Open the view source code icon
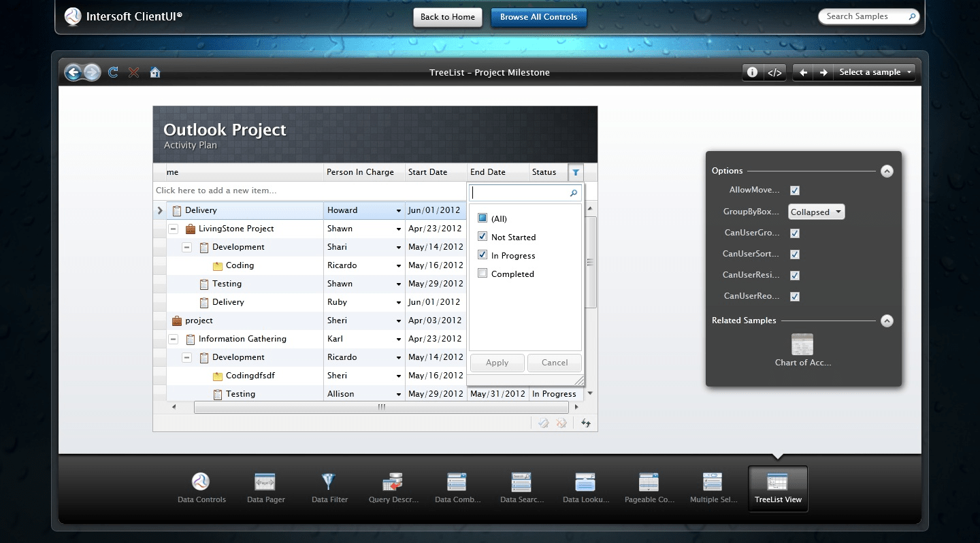980x543 pixels. pyautogui.click(x=774, y=72)
